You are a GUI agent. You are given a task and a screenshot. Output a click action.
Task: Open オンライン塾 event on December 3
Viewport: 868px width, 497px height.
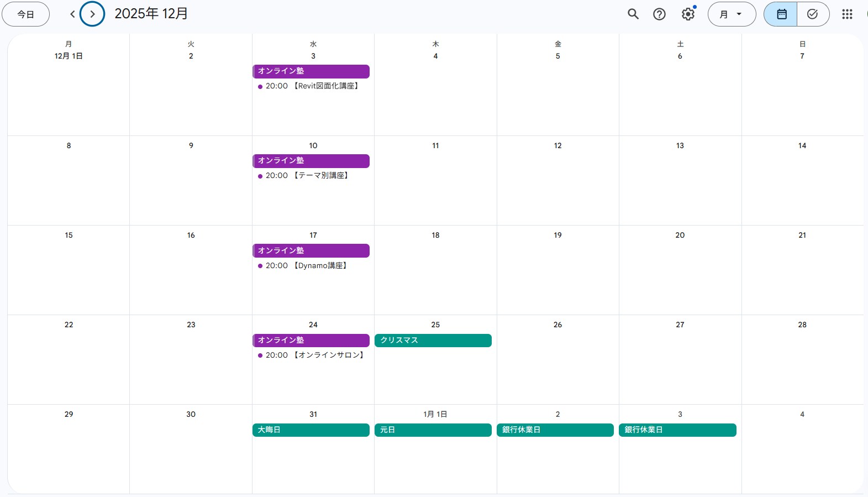(x=311, y=71)
